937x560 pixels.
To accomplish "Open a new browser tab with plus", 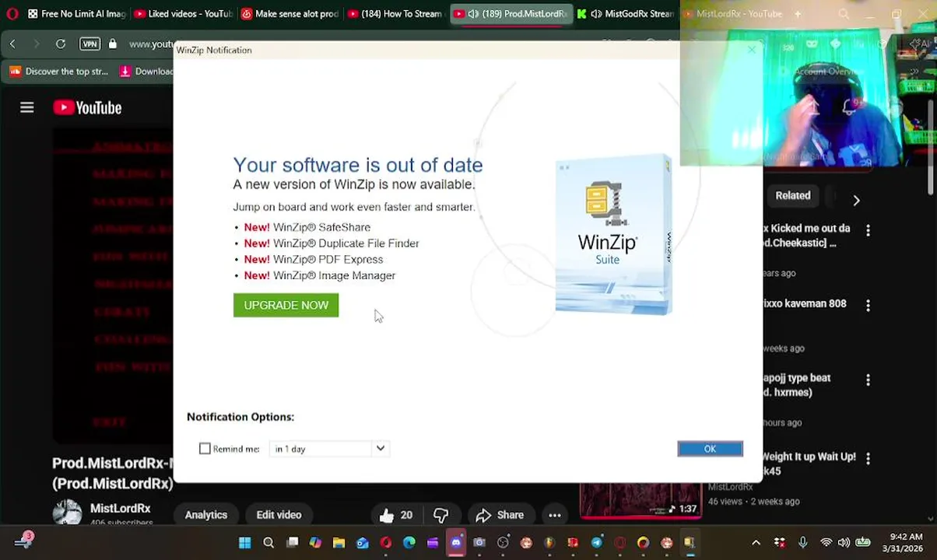I will point(798,14).
